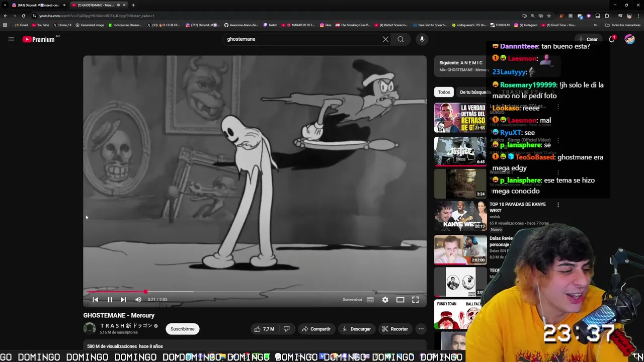Clear the search box with the X
The height and width of the screenshot is (362, 644).
coord(385,39)
